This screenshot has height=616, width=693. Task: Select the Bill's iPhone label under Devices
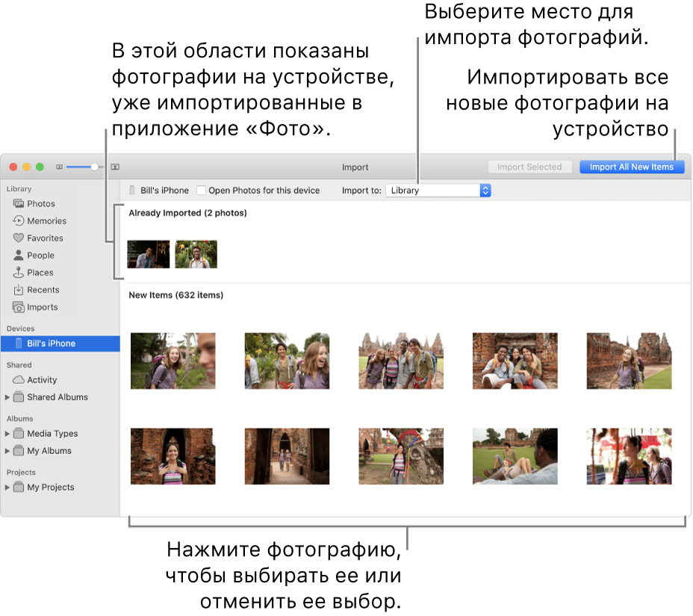tap(52, 343)
